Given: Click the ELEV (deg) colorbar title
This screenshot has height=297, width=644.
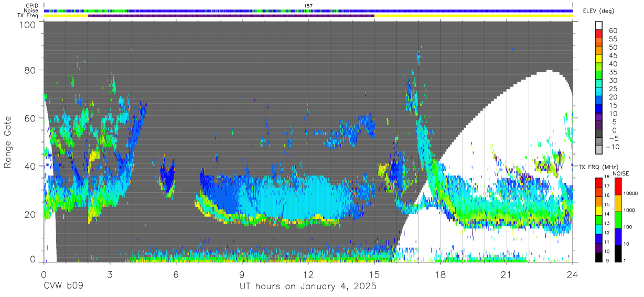Looking at the screenshot, I should 598,11.
